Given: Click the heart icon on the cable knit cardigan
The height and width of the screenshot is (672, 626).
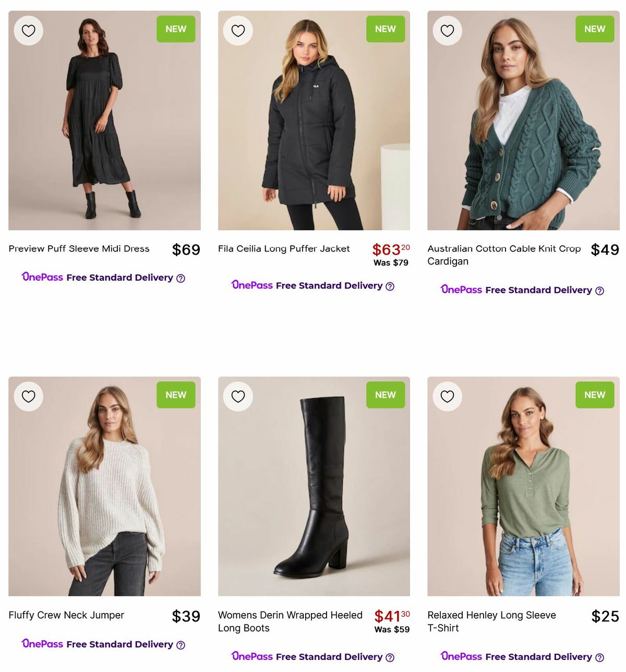Looking at the screenshot, I should (x=448, y=30).
